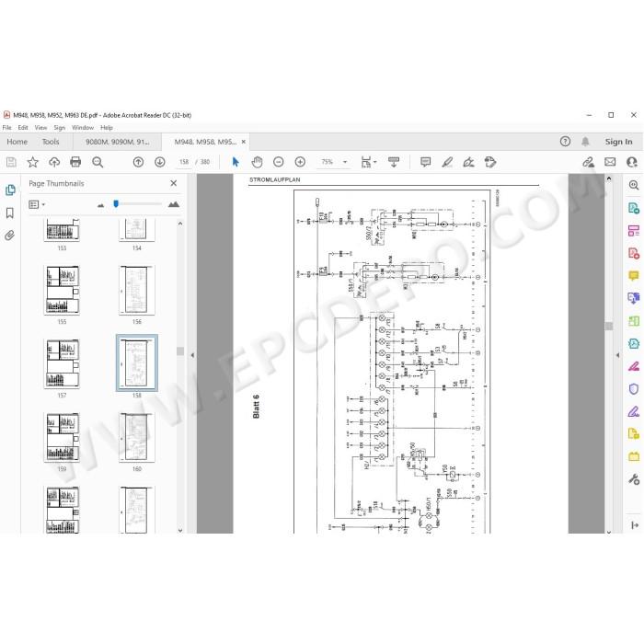The image size is (644, 644).
Task: Add the document to starred files
Action: [x=32, y=162]
